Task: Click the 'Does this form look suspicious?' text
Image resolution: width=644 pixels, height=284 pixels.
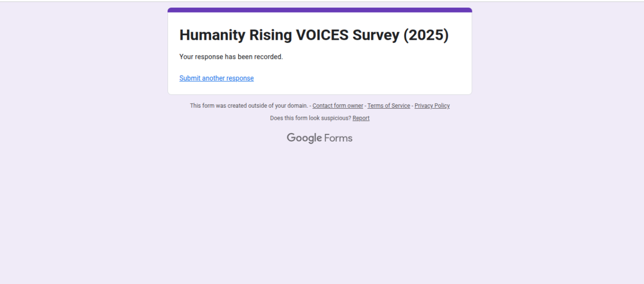Action: point(310,118)
